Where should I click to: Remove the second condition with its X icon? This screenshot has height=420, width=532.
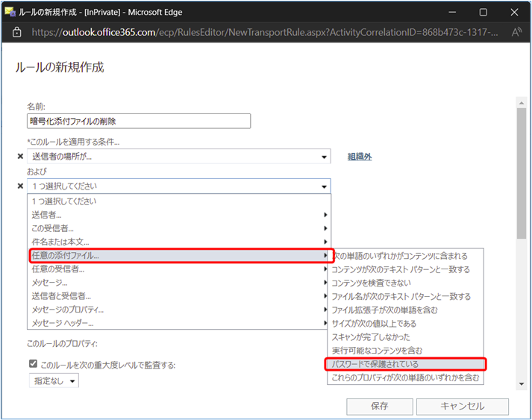click(20, 186)
